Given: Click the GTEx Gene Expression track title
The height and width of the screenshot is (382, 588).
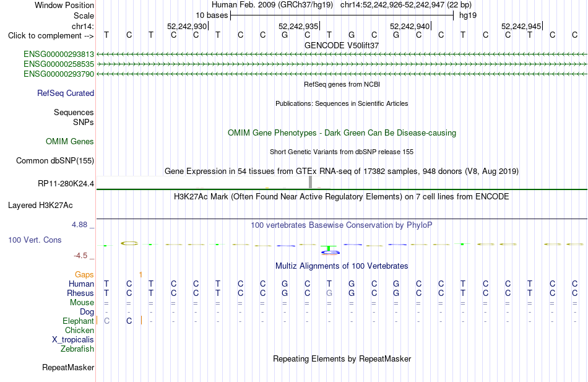Looking at the screenshot, I should click(x=342, y=171).
